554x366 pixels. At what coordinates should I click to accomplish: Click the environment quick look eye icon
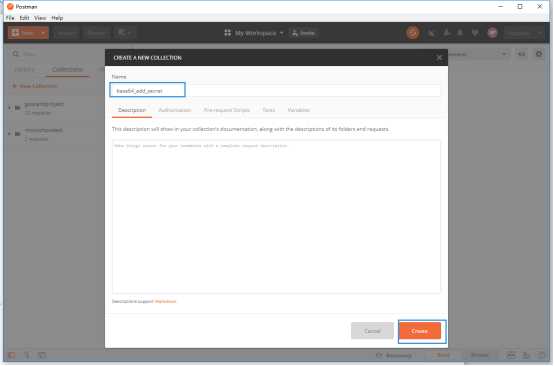click(x=521, y=54)
